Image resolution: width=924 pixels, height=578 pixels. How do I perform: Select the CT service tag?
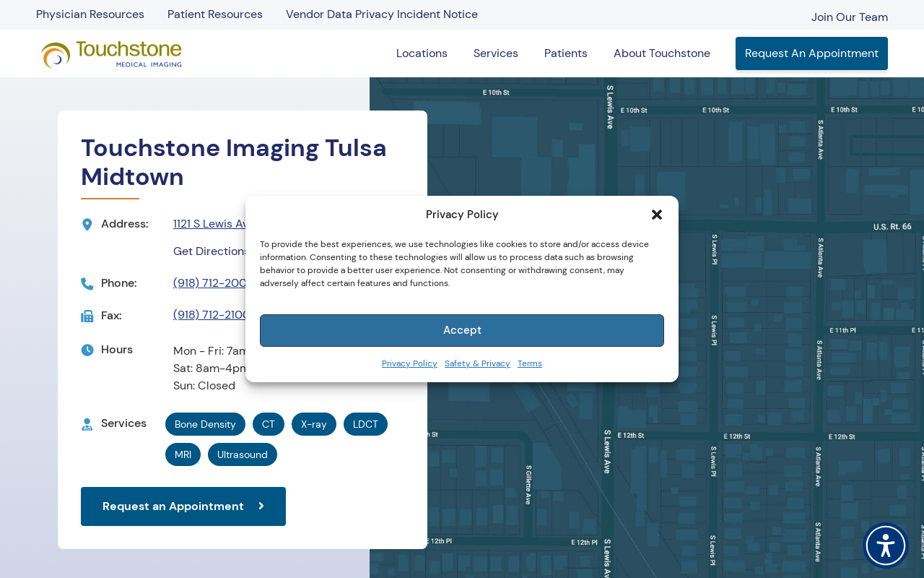coord(269,424)
